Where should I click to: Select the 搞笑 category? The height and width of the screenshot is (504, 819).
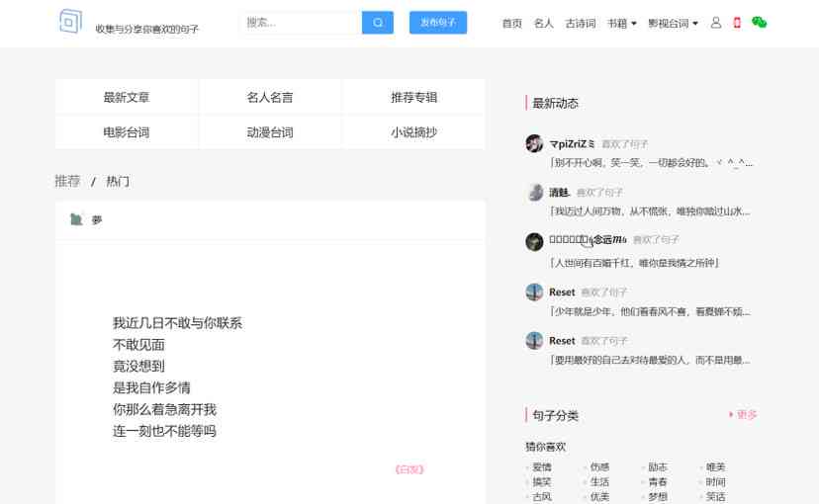pos(542,481)
